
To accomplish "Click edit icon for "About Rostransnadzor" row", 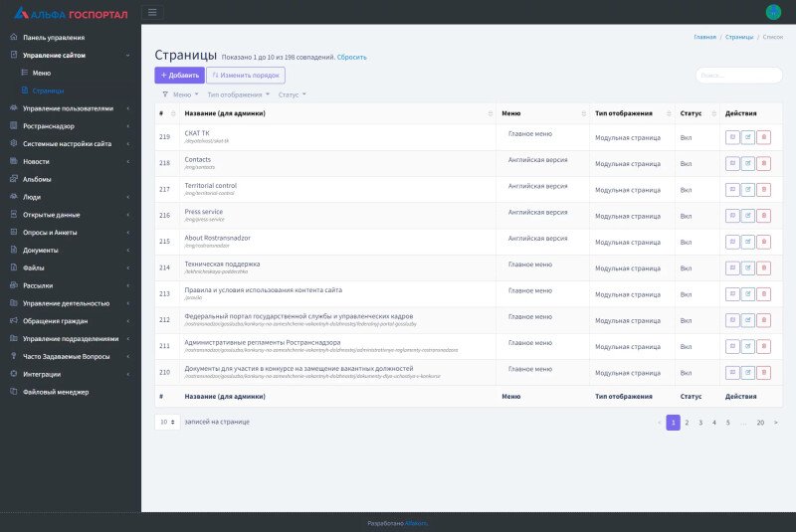I will (748, 242).
